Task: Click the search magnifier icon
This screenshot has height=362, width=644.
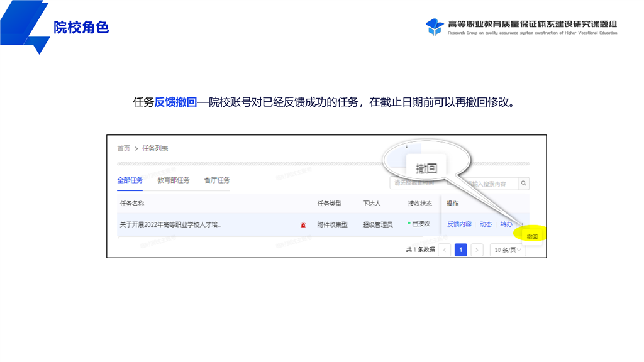Action: [x=524, y=184]
